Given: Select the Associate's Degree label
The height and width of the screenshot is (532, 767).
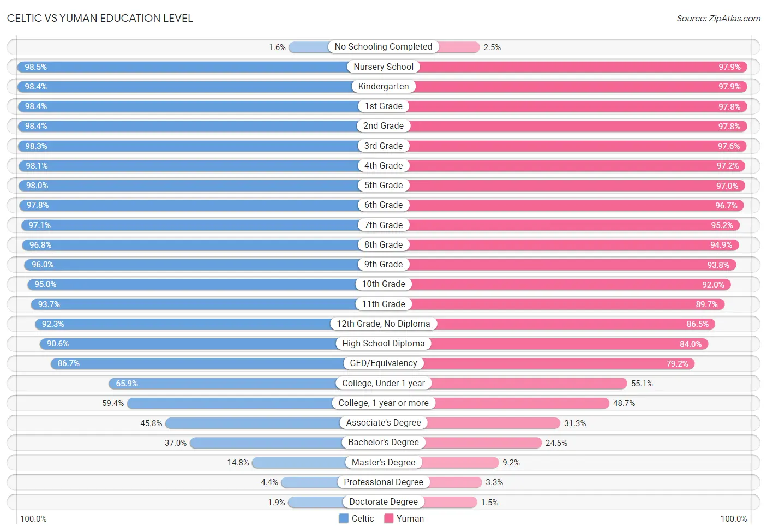Looking at the screenshot, I should coord(383,422).
